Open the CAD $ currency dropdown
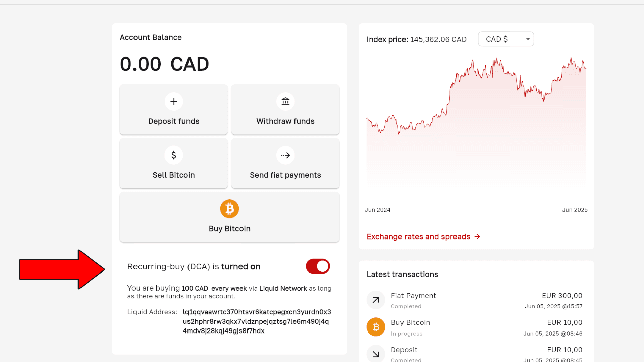Viewport: 644px width, 362px height. pos(506,39)
